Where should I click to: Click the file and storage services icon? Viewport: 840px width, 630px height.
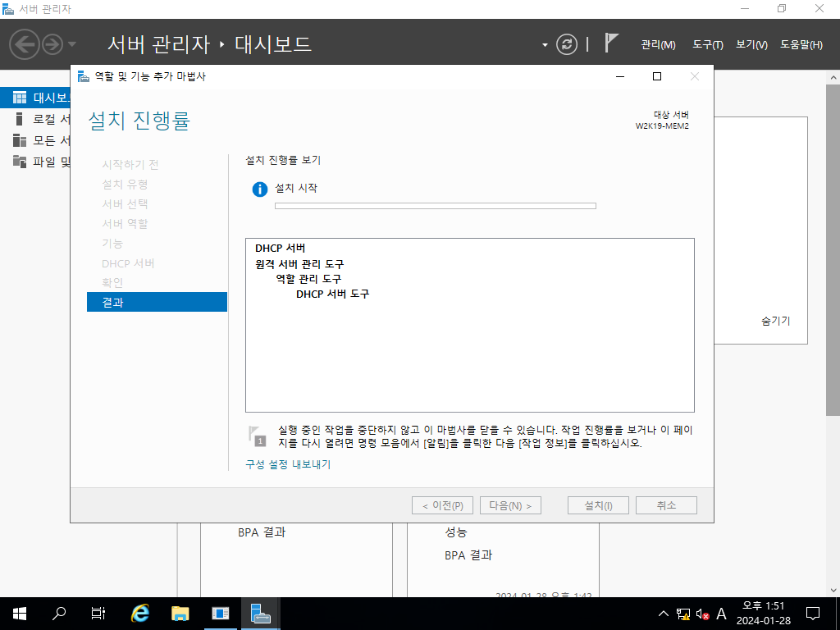[x=20, y=162]
